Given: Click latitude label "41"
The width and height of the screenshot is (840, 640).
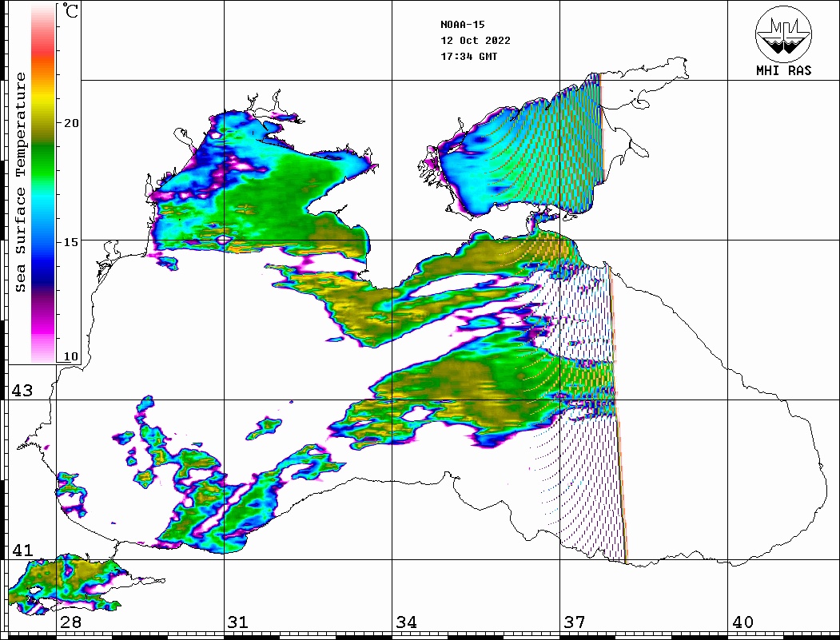Looking at the screenshot, I should point(22,550).
